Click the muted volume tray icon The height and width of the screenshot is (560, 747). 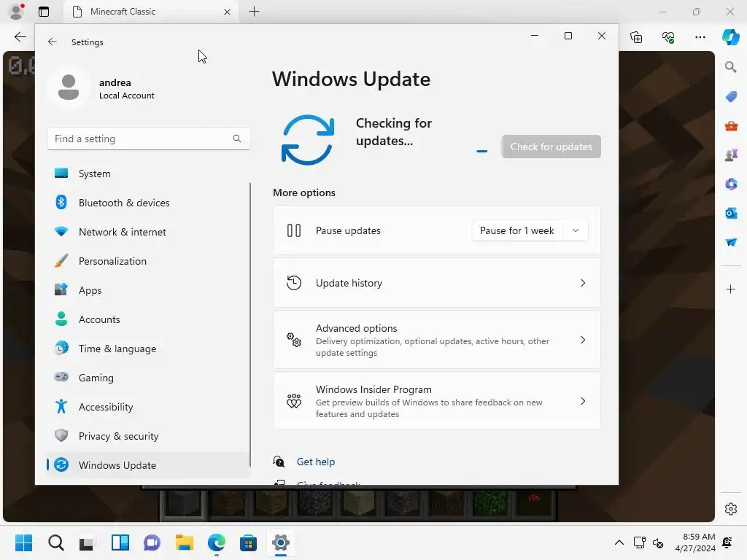coord(658,542)
